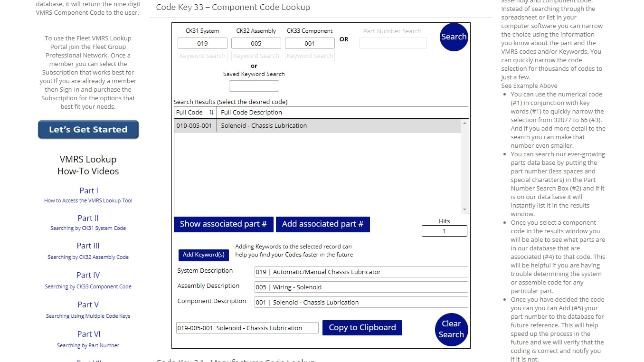Viewport: 644px width, 362px height.
Task: Click the CK31 Keyword Search field
Action: (202, 56)
